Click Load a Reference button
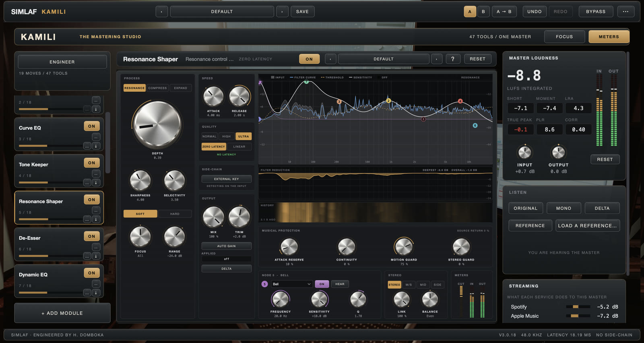Viewport: 644px width, 343px height. point(588,226)
